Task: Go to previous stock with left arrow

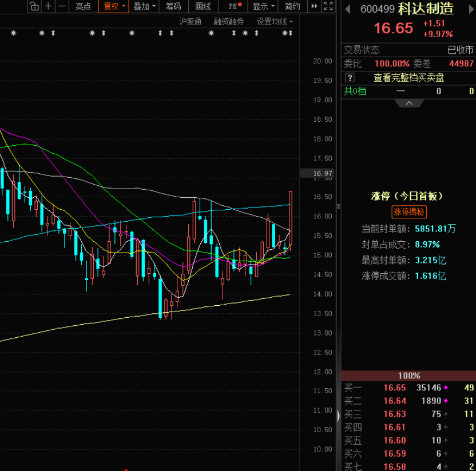Action: point(348,9)
